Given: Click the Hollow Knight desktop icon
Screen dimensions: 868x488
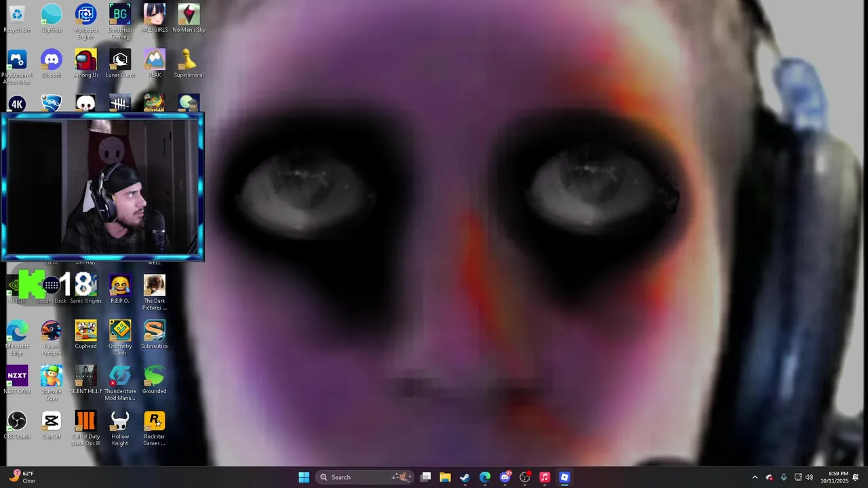Looking at the screenshot, I should pyautogui.click(x=120, y=428).
